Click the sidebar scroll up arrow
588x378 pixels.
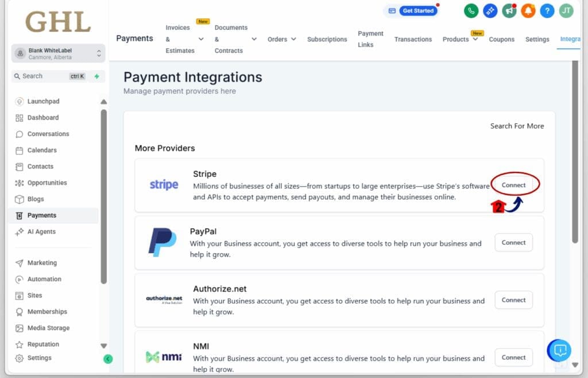104,102
